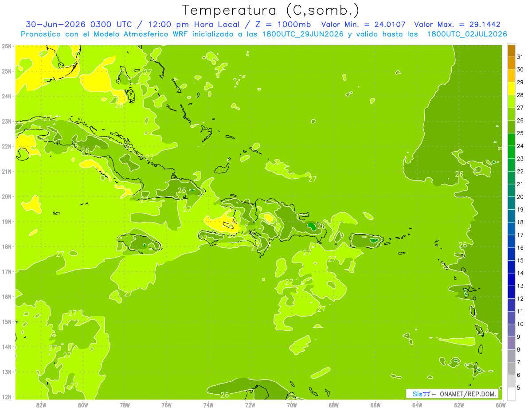Pick the blue swatch between 15 and 16

click(512, 254)
